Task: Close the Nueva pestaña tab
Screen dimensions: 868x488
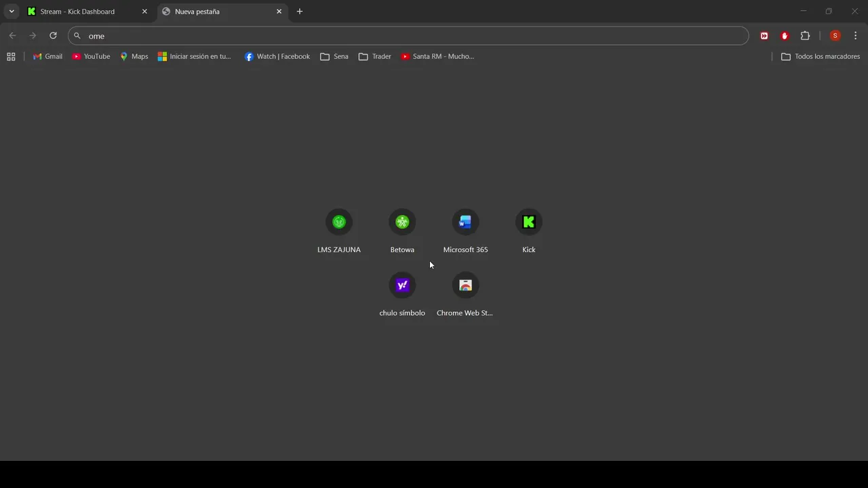Action: (x=279, y=12)
